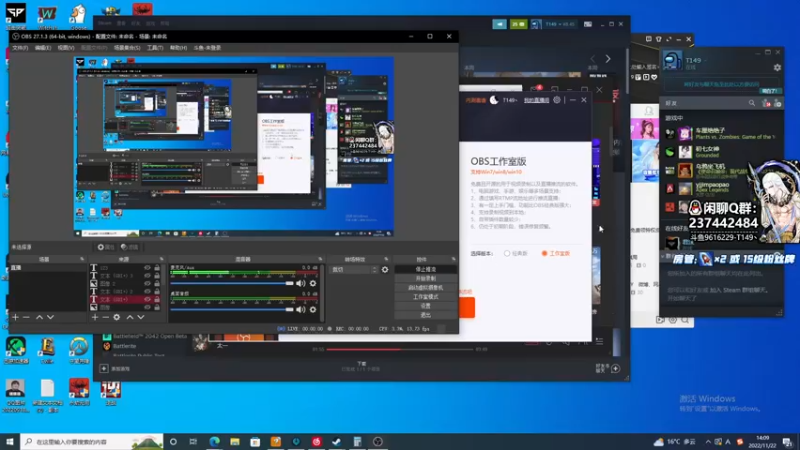The height and width of the screenshot is (450, 800).
Task: Click the Windows taskbar search box
Action: (92, 442)
